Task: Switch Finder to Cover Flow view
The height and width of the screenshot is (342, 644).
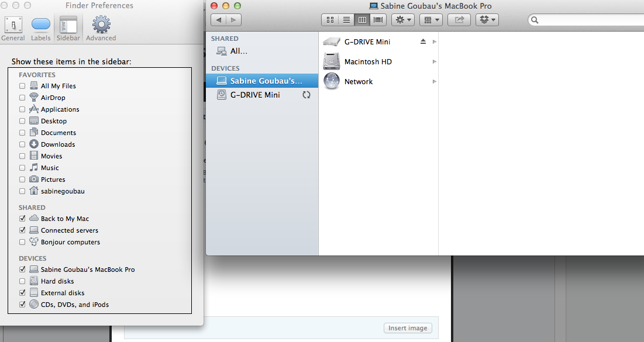Action: click(x=378, y=20)
